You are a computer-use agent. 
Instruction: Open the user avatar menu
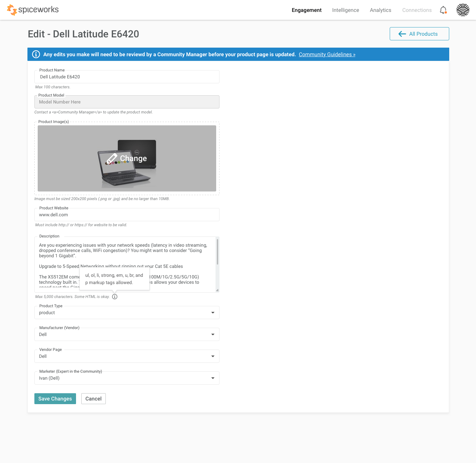[463, 10]
